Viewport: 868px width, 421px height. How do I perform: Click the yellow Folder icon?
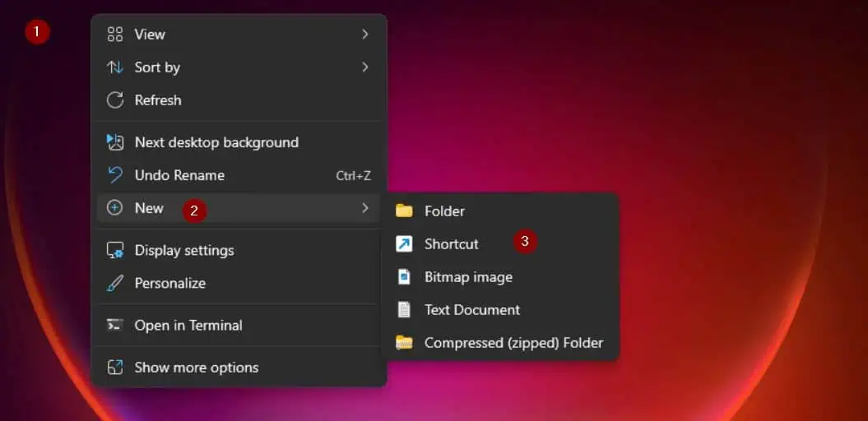coord(404,210)
